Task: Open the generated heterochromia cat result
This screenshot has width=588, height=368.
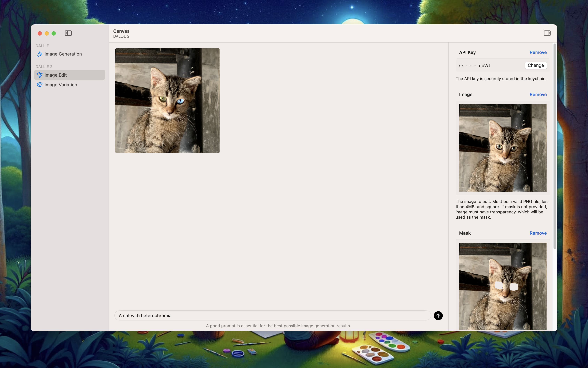Action: 167,100
